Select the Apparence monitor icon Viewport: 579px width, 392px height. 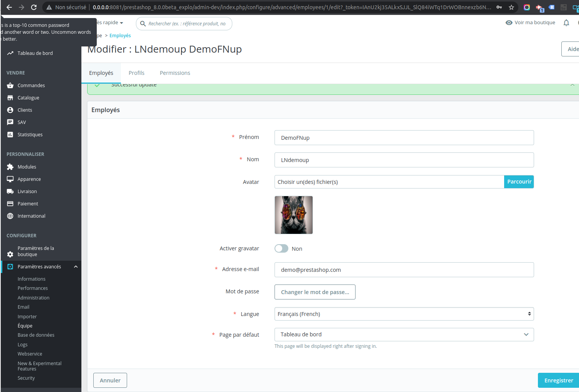click(10, 179)
